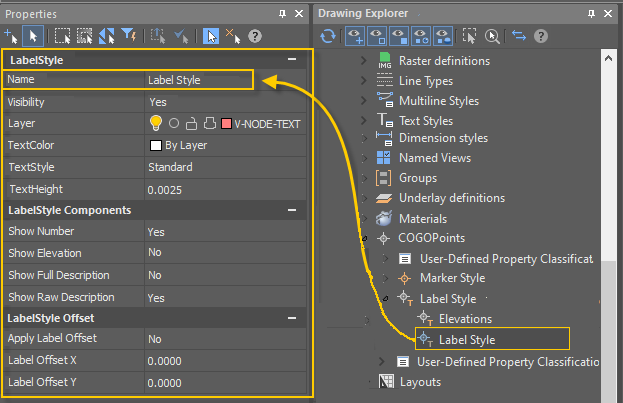Click the dashed selection cursor icon in Drawing Explorer
This screenshot has width=623, height=403.
(469, 36)
